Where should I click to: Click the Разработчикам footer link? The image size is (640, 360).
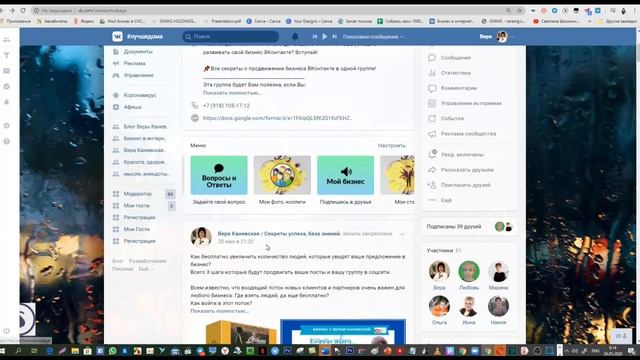(x=147, y=261)
